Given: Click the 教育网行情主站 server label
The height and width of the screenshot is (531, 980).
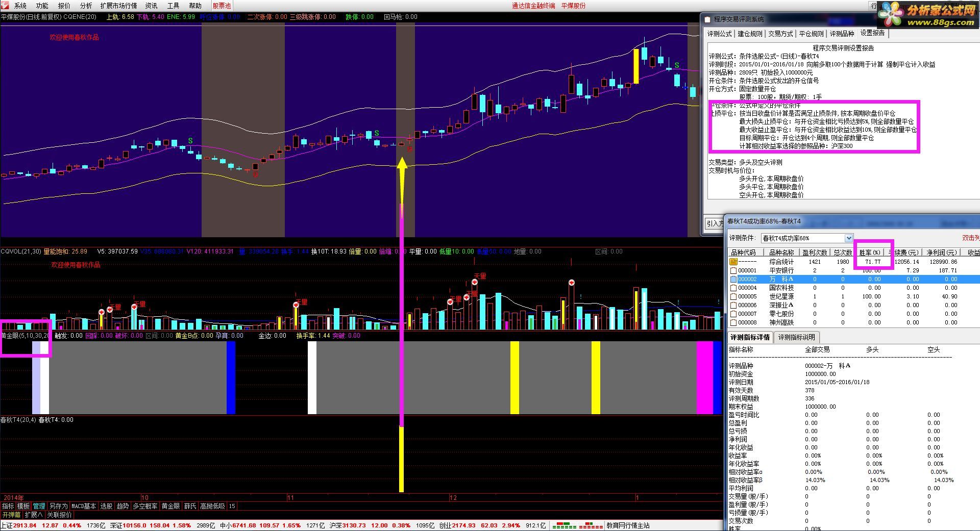Looking at the screenshot, I should [628, 525].
